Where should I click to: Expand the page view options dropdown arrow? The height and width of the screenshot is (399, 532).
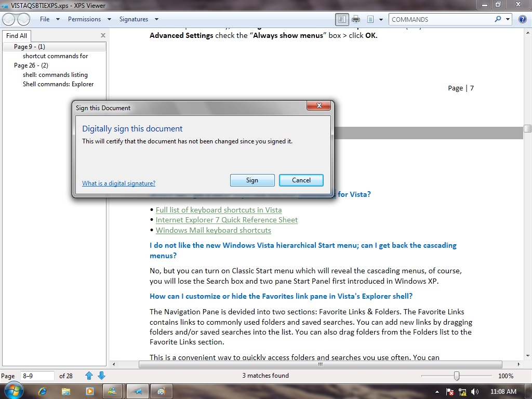point(381,20)
